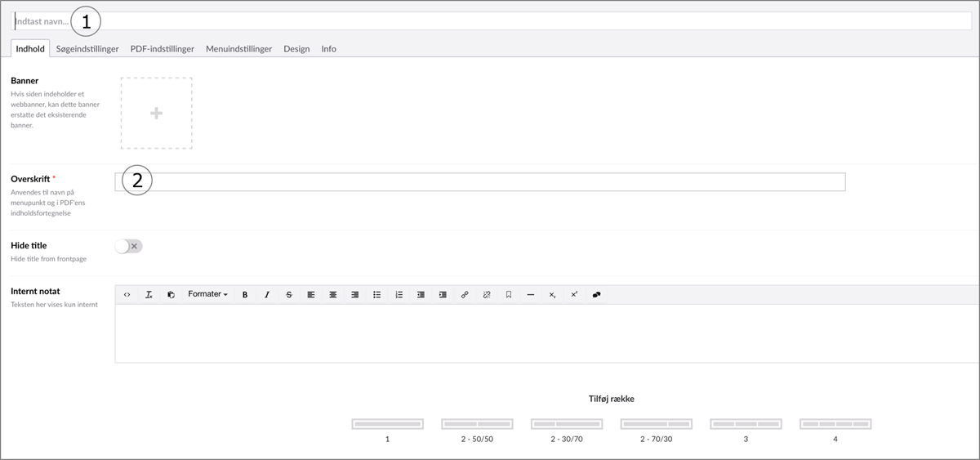The image size is (980, 460).
Task: Open the Formater dropdown
Action: 207,294
